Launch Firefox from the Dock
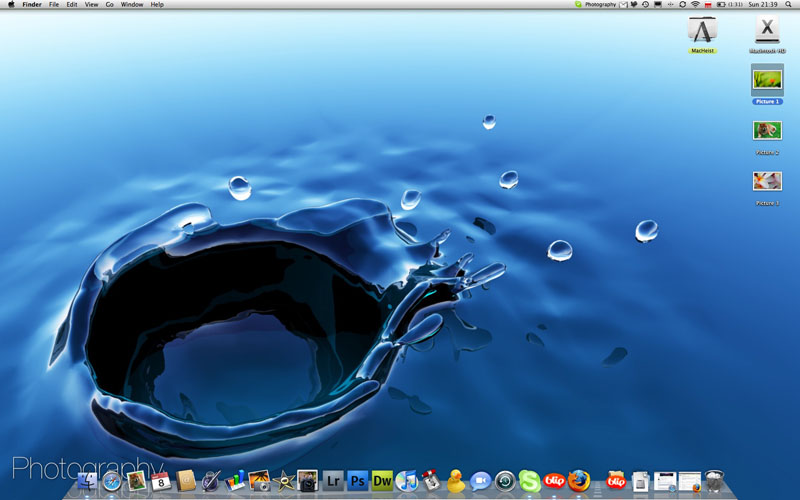The width and height of the screenshot is (800, 500). [579, 481]
